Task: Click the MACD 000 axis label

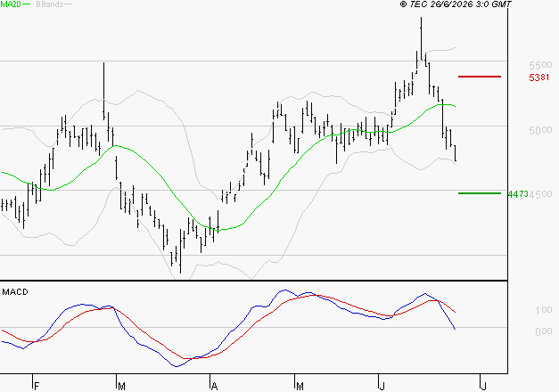Action: click(x=544, y=331)
